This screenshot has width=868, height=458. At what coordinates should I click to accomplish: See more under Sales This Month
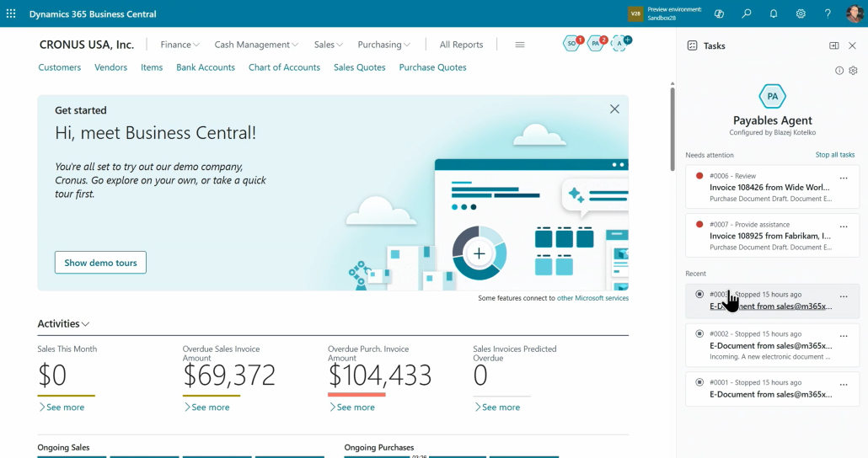pos(62,407)
